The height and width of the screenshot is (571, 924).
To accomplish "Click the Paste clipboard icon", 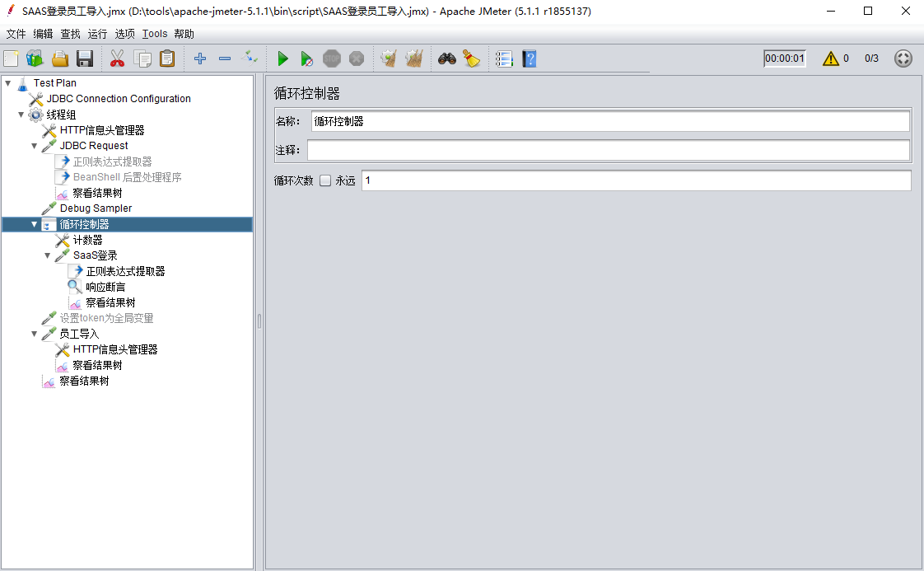I will click(x=167, y=59).
